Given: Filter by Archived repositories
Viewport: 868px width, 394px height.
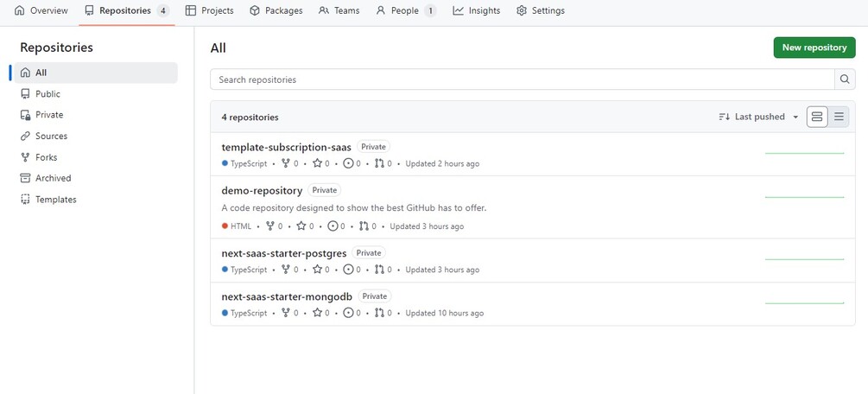Looking at the screenshot, I should (x=53, y=178).
